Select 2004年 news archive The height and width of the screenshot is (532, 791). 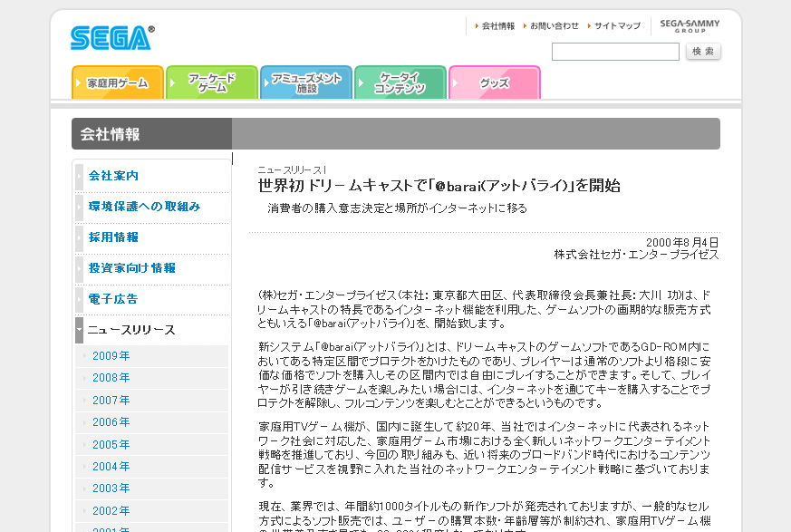tap(111, 467)
